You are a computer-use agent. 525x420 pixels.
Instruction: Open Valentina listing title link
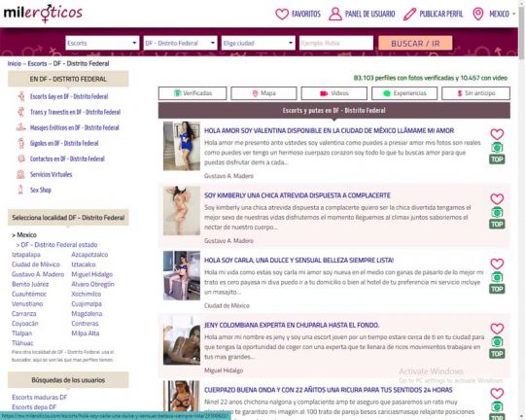coord(330,130)
